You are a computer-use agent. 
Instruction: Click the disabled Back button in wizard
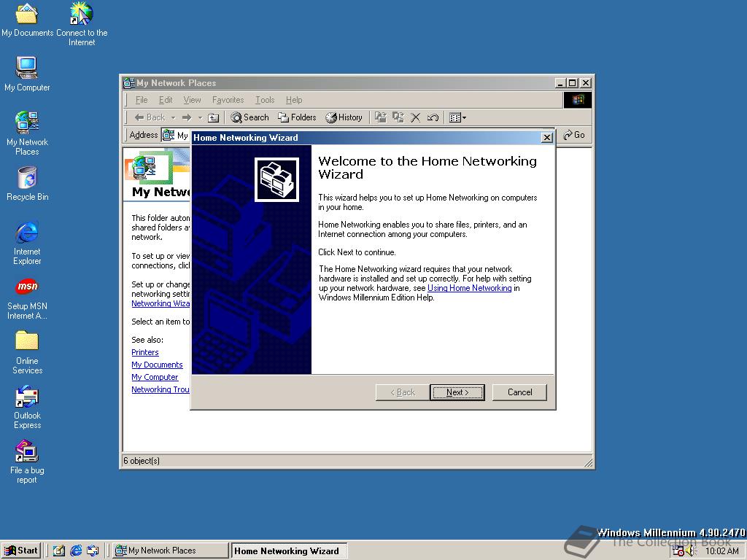coord(403,392)
